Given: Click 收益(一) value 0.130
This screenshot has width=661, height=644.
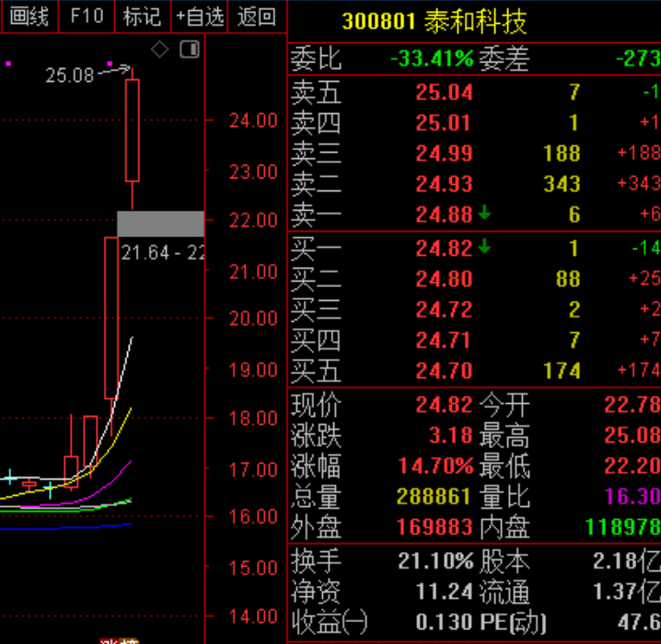Looking at the screenshot, I should click(444, 622).
